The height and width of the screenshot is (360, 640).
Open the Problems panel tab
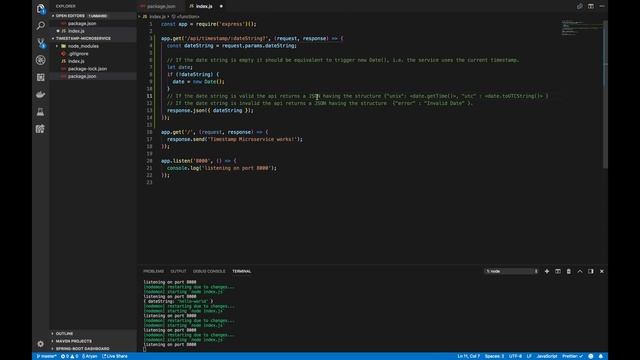point(153,271)
